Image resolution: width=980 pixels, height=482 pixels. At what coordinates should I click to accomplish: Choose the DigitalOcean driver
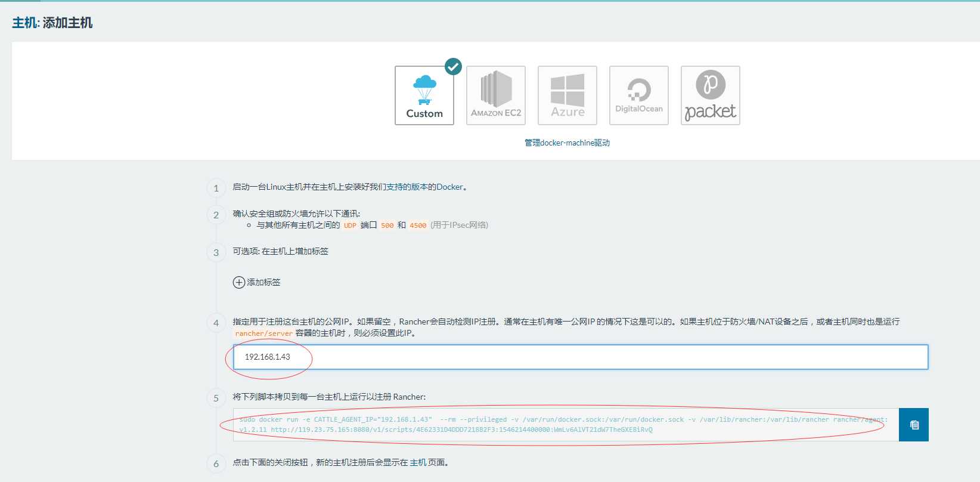[639, 95]
